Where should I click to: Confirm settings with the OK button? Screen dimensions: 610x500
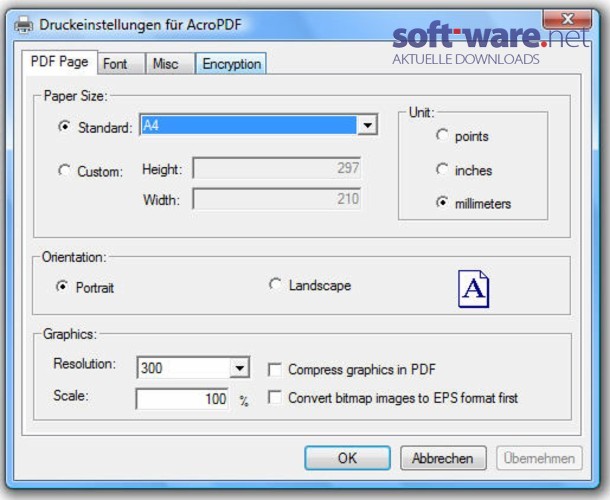[x=347, y=458]
